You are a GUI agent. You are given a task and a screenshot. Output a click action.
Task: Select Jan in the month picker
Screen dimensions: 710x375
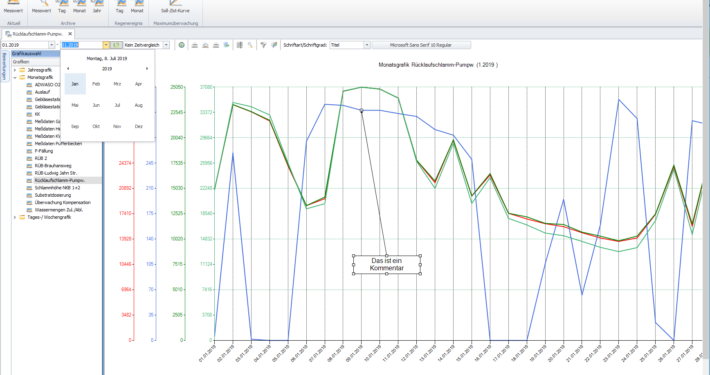click(x=75, y=84)
